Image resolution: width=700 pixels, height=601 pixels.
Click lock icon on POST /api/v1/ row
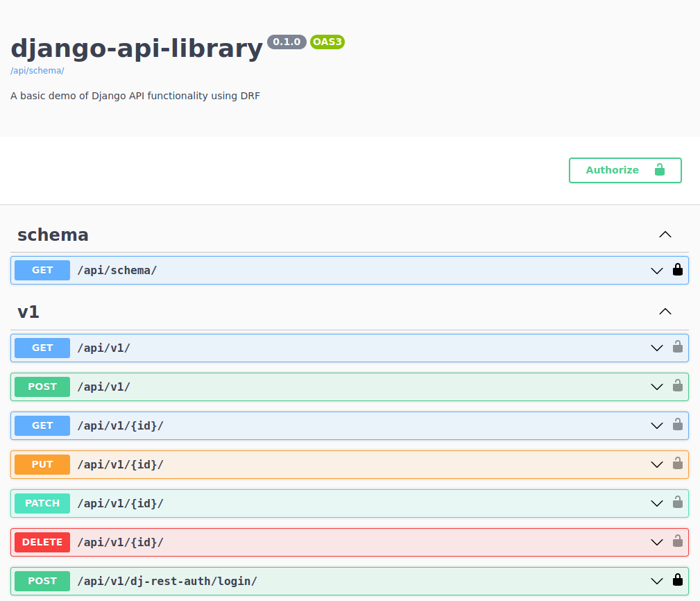click(678, 386)
